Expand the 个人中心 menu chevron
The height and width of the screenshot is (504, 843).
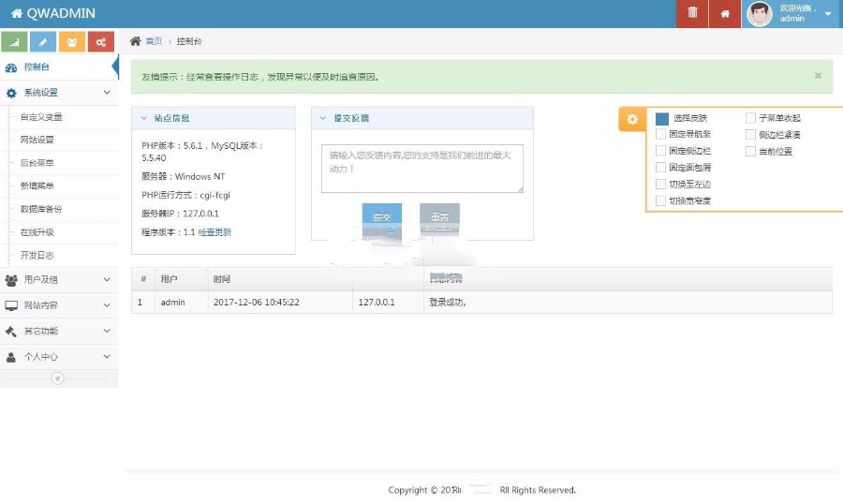coord(107,357)
